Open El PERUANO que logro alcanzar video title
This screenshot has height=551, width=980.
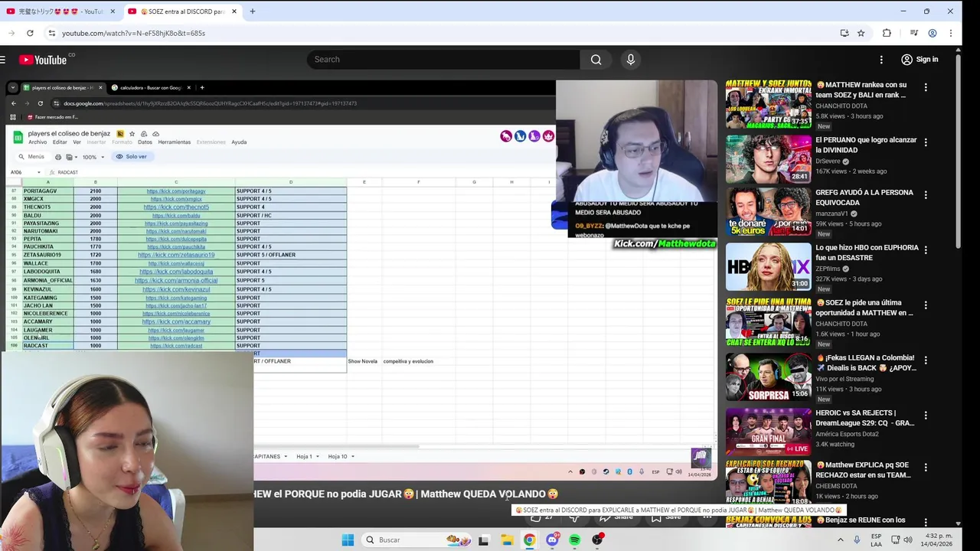point(866,145)
